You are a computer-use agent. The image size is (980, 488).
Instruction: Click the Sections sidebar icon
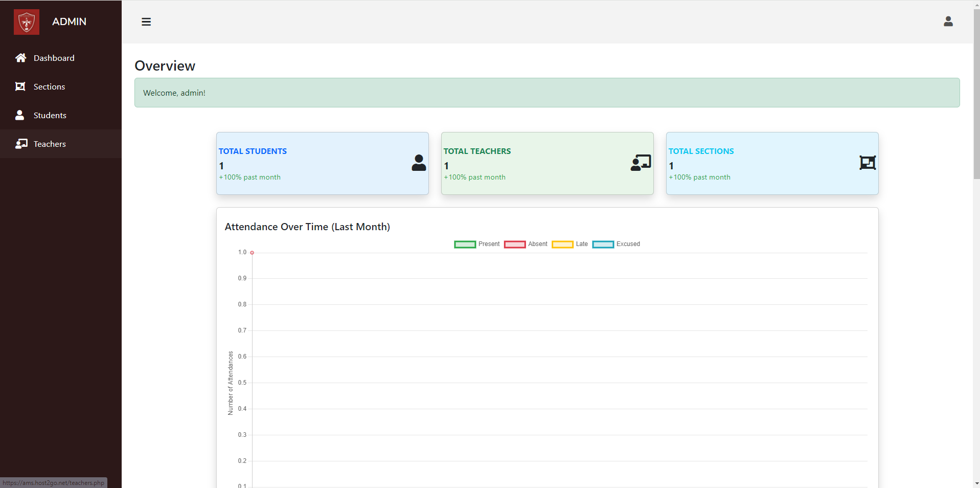pos(20,86)
